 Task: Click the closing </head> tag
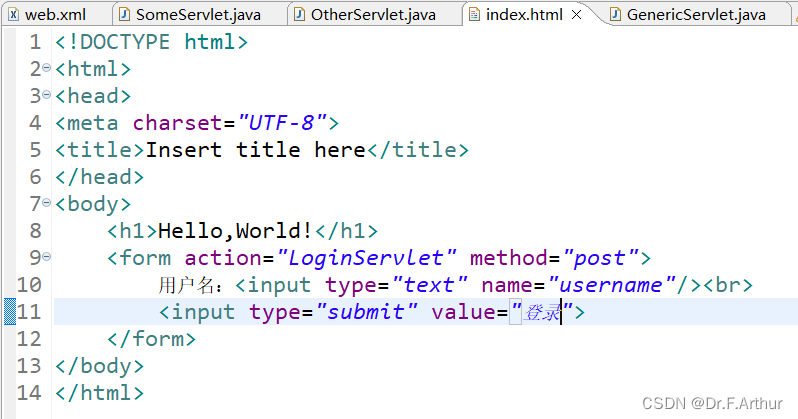(x=100, y=177)
